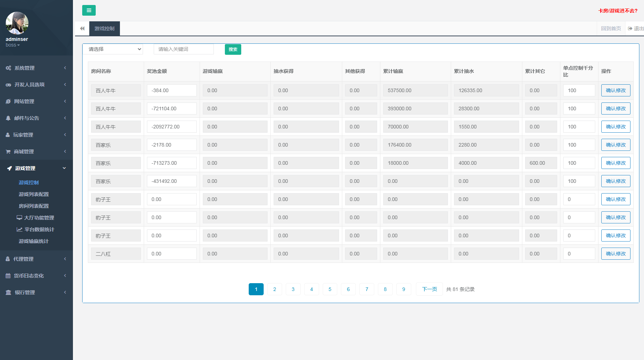Expand the 代理管理 sidebar menu
Viewport: 644px width, 360px height.
[36, 259]
